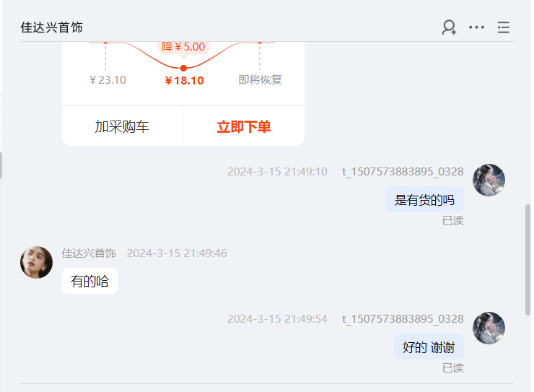
Task: Click timestamp 2024-3-15 21:49:10
Action: tap(277, 171)
